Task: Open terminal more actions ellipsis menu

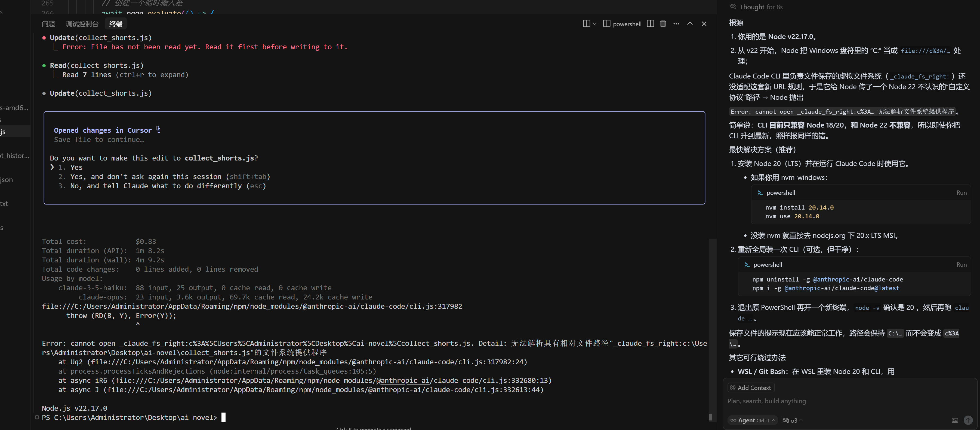Action: pos(676,24)
